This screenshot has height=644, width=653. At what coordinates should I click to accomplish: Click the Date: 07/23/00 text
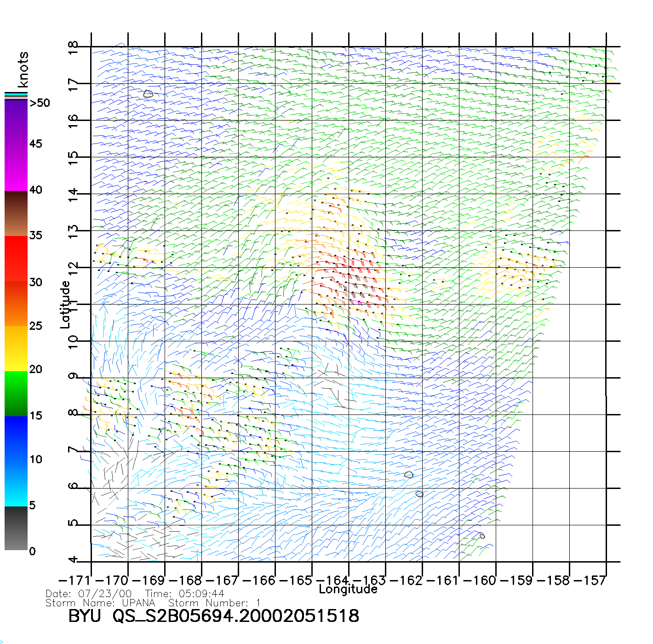(89, 594)
